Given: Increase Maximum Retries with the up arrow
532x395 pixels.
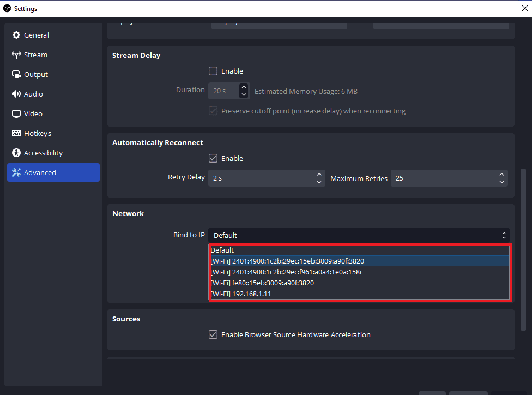Looking at the screenshot, I should [x=501, y=175].
